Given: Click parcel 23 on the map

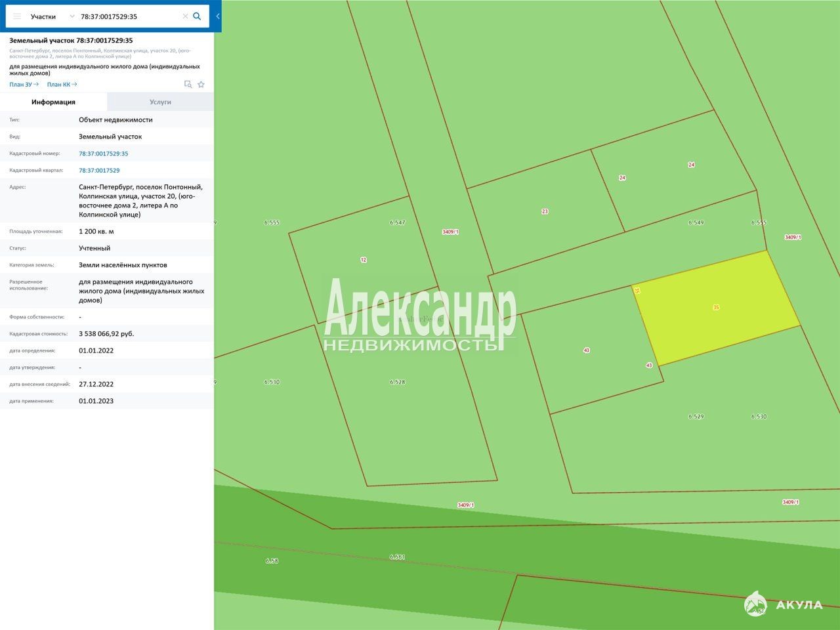Looking at the screenshot, I should pos(545,211).
